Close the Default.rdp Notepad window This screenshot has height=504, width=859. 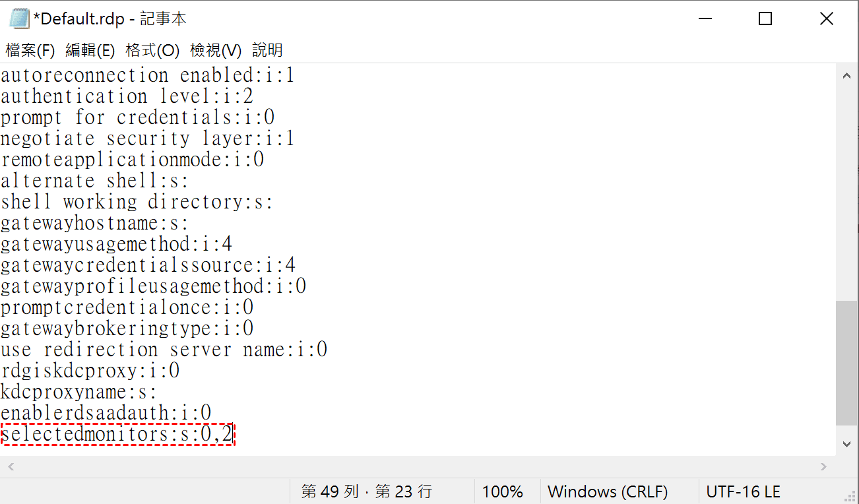tap(827, 19)
